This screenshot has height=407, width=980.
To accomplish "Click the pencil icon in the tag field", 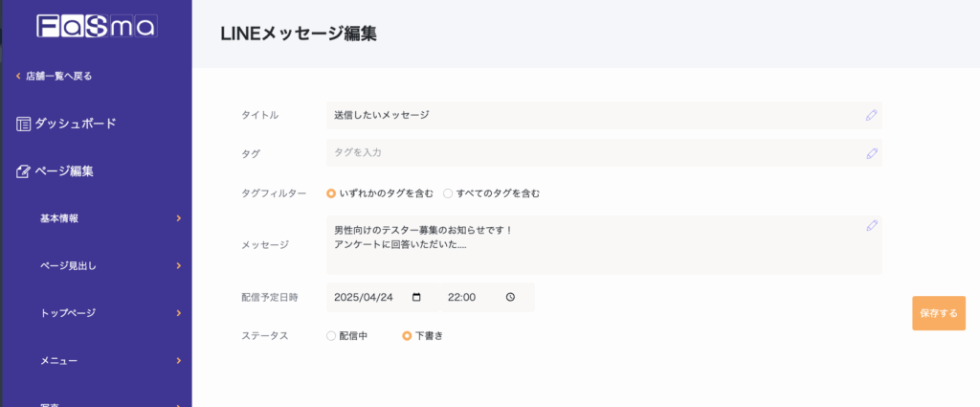I will 871,153.
